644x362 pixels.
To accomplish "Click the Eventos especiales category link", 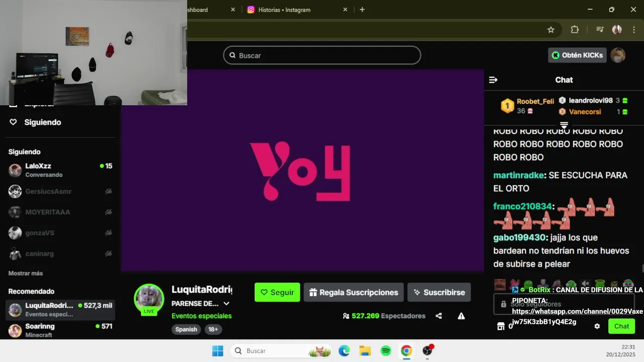I will [201, 316].
